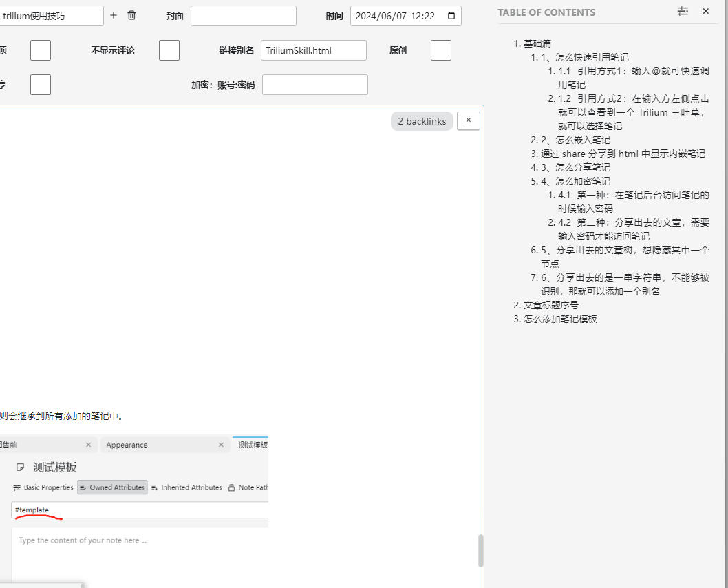
Task: Close the Table of Contents panel
Action: [705, 12]
